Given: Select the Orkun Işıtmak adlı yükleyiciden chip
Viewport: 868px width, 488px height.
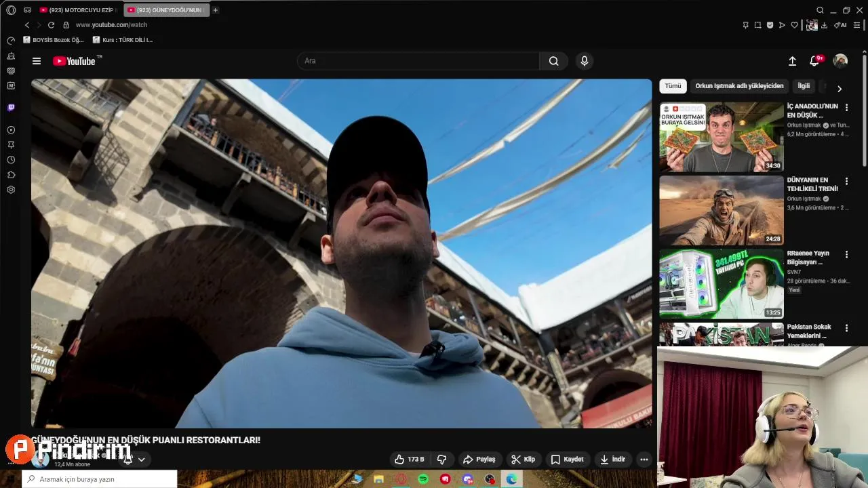Looking at the screenshot, I should [x=739, y=86].
